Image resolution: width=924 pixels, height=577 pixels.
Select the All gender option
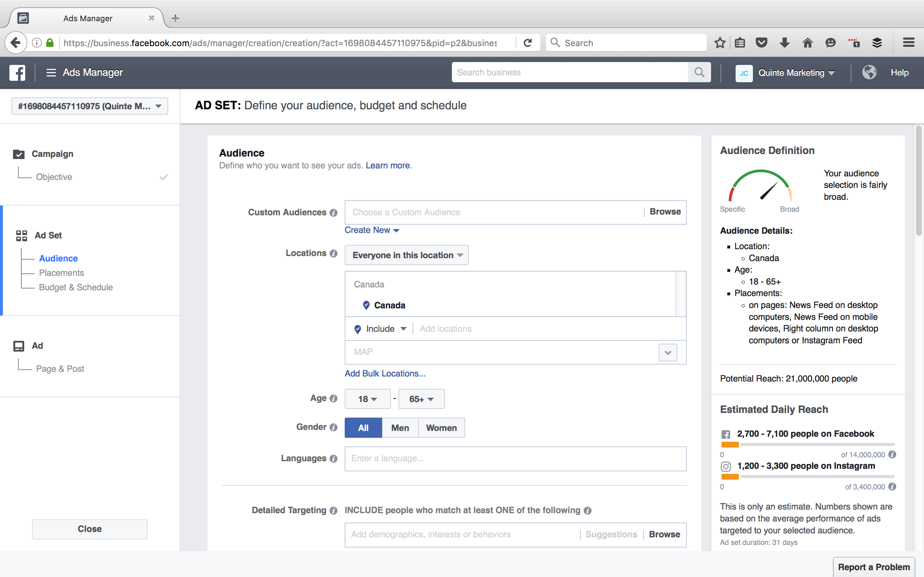click(x=363, y=428)
